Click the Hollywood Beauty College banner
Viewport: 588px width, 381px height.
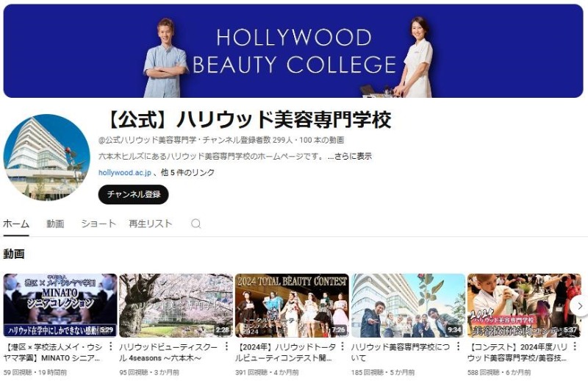(x=294, y=51)
